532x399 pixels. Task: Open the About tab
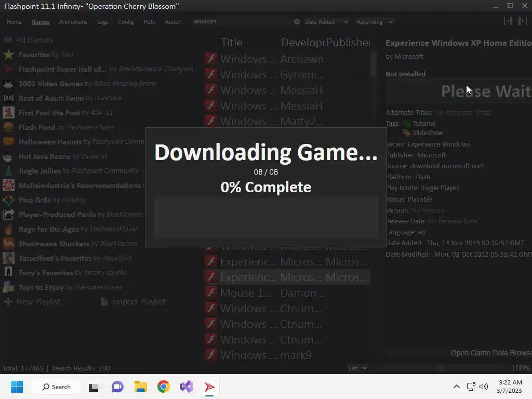pyautogui.click(x=172, y=22)
